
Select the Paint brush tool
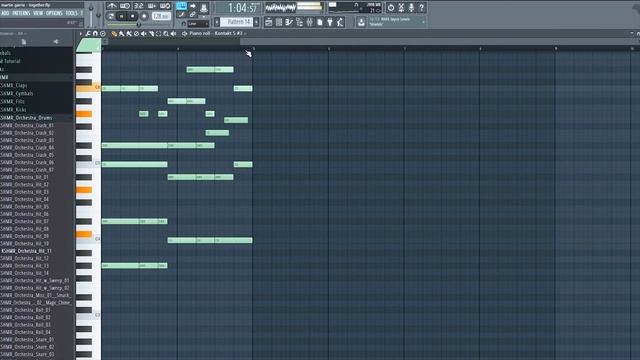pos(122,34)
